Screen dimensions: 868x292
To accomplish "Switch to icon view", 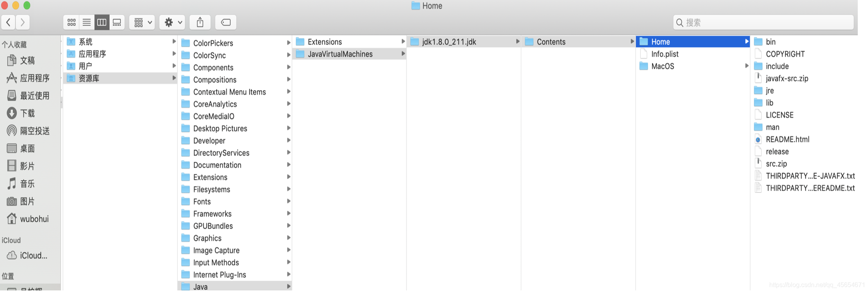I will pos(71,22).
